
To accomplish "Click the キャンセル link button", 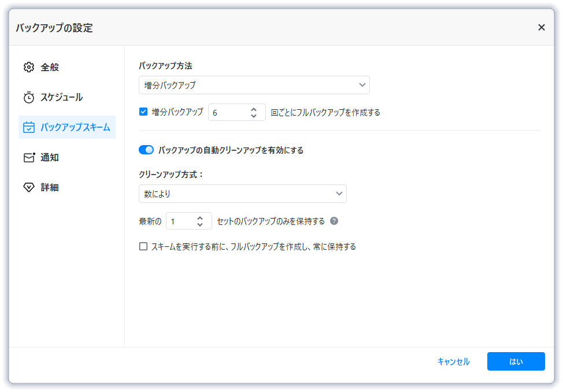I will tap(453, 361).
